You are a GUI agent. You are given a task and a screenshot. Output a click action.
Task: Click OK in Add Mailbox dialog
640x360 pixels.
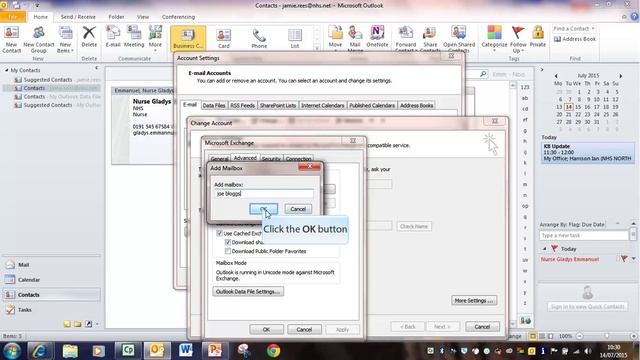coord(264,209)
